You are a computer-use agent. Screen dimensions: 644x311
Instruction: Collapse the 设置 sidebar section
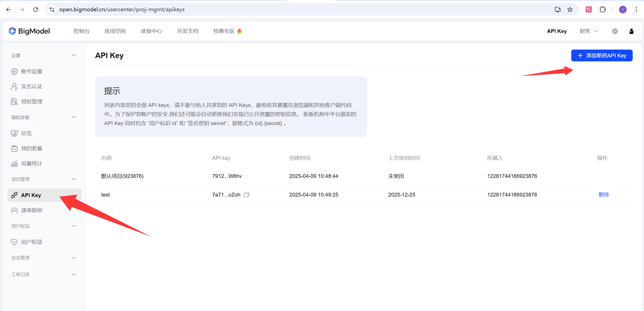[x=74, y=55]
